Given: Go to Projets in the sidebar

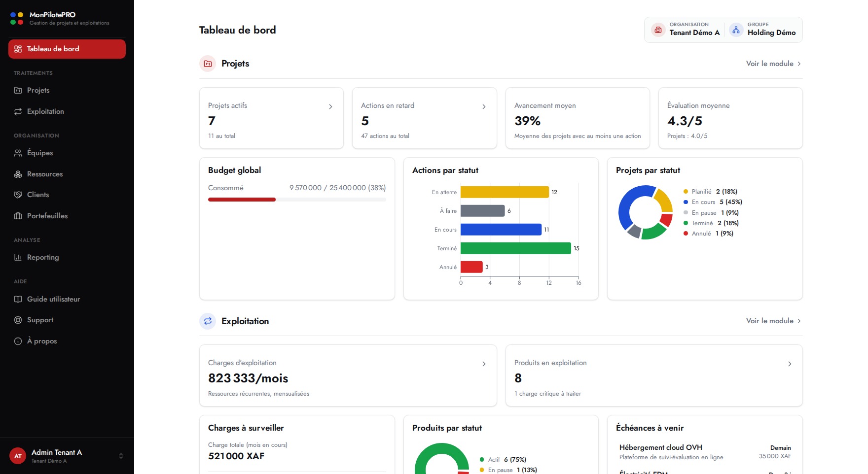Looking at the screenshot, I should [67, 90].
